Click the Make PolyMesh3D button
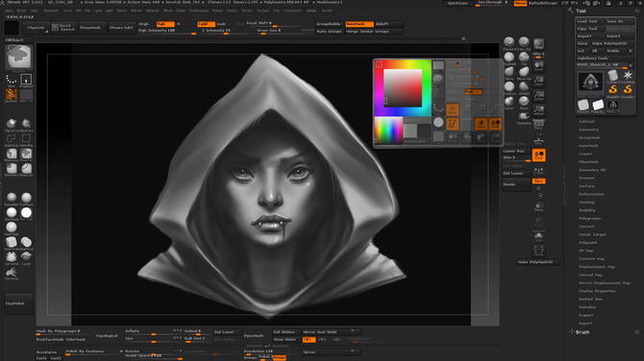Viewport: 644px width, 361px height. tap(538, 262)
